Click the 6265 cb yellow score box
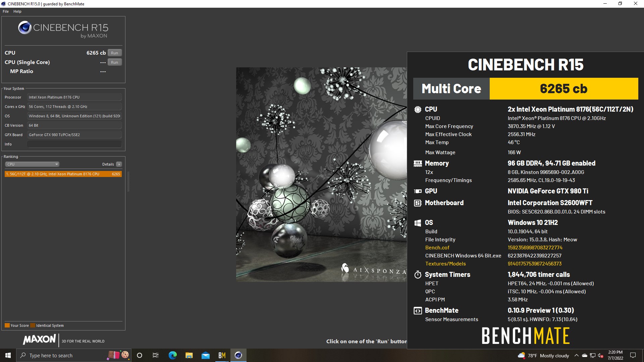Image resolution: width=644 pixels, height=362 pixels. tap(563, 89)
